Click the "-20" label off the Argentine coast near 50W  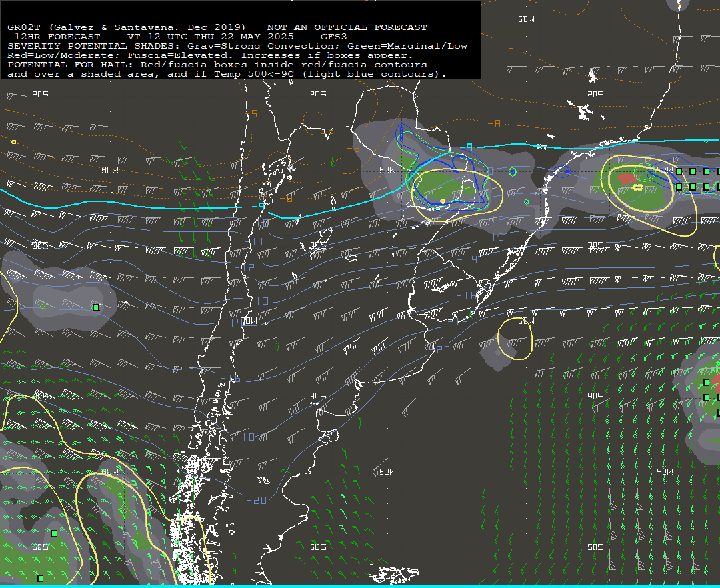click(x=441, y=350)
